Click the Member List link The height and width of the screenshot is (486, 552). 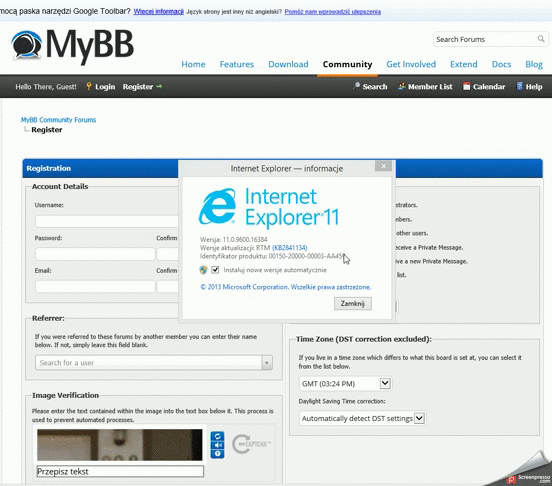(430, 87)
